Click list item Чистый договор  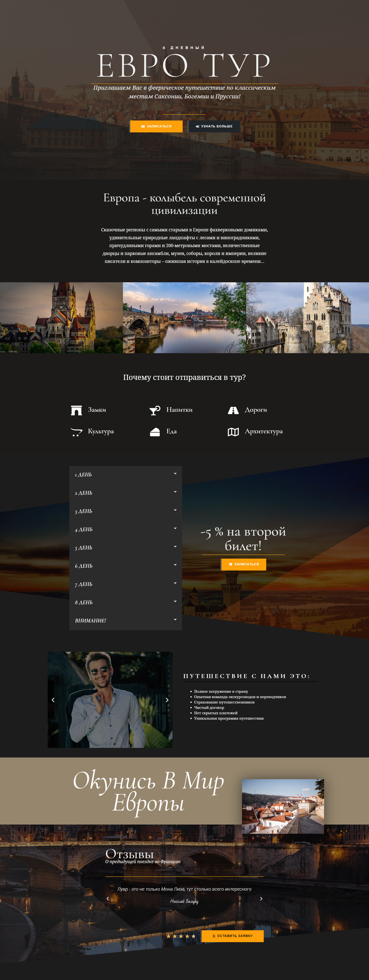coord(209,708)
